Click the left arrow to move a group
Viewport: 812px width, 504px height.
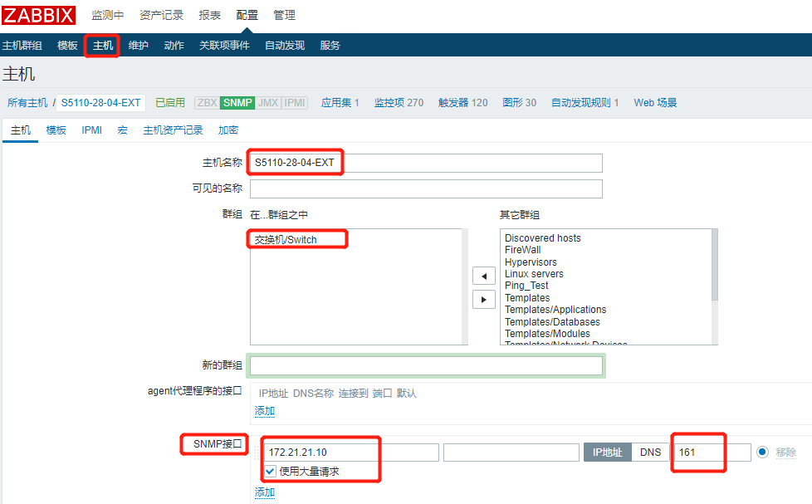[x=484, y=275]
